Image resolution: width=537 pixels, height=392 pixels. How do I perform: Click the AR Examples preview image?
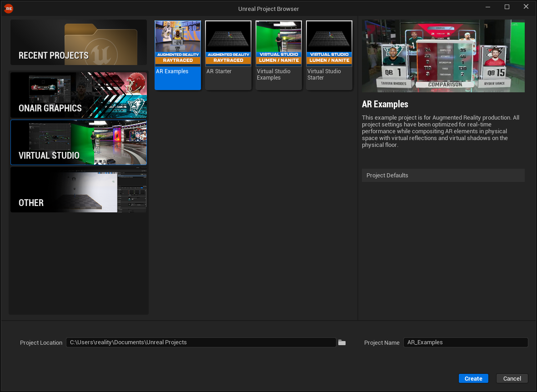pyautogui.click(x=443, y=56)
